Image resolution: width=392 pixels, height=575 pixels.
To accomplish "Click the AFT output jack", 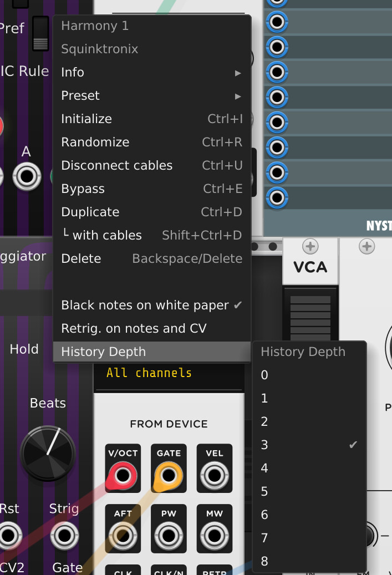I will pyautogui.click(x=123, y=536).
